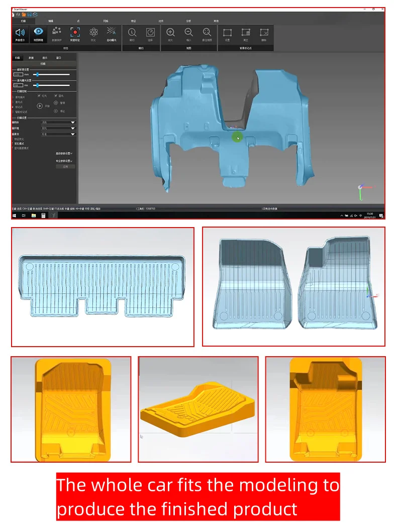Switch to the fifth ribbon tab
The height and width of the screenshot is (532, 397).
(x=133, y=21)
